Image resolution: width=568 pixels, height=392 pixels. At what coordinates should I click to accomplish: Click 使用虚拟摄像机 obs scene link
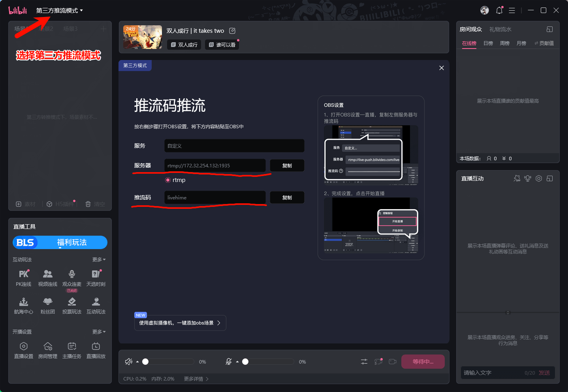tap(180, 323)
